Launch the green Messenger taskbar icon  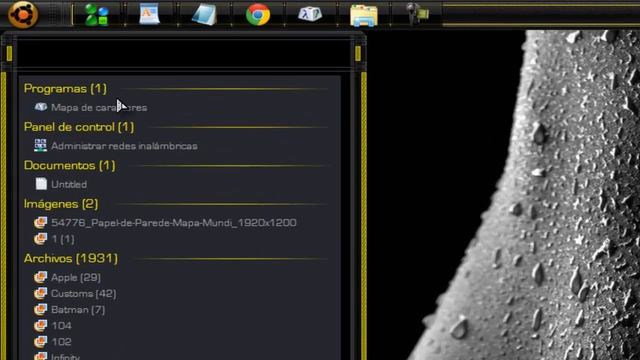point(97,15)
